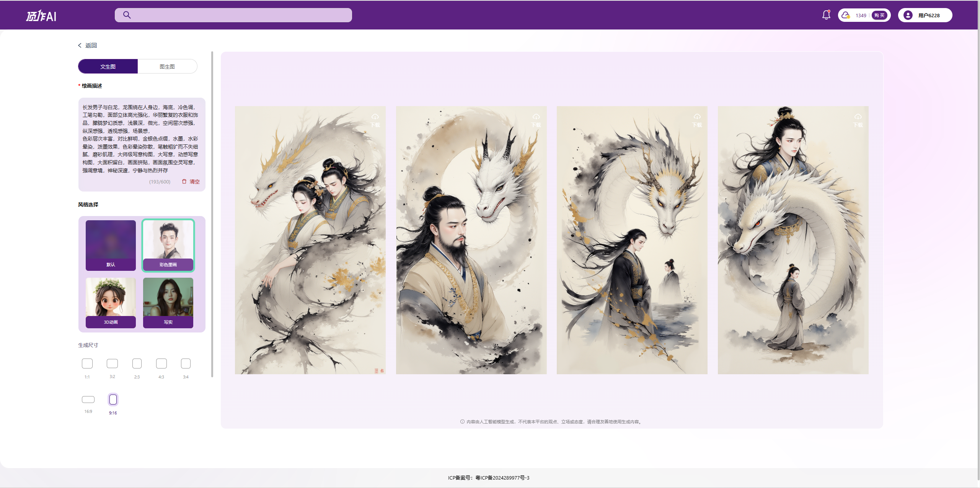Click the 购买 purchase button
This screenshot has width=980, height=488.
click(879, 15)
